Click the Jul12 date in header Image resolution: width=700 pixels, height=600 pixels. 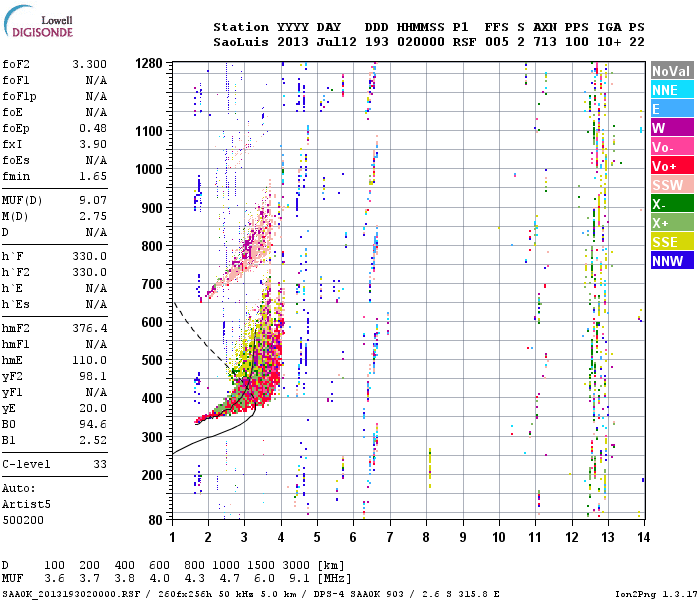[337, 42]
